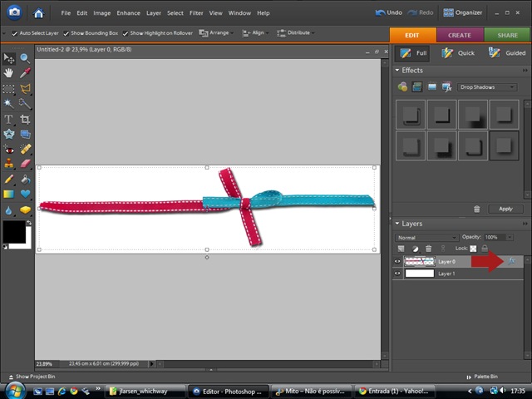Collapse the Effects panel

[x=397, y=70]
